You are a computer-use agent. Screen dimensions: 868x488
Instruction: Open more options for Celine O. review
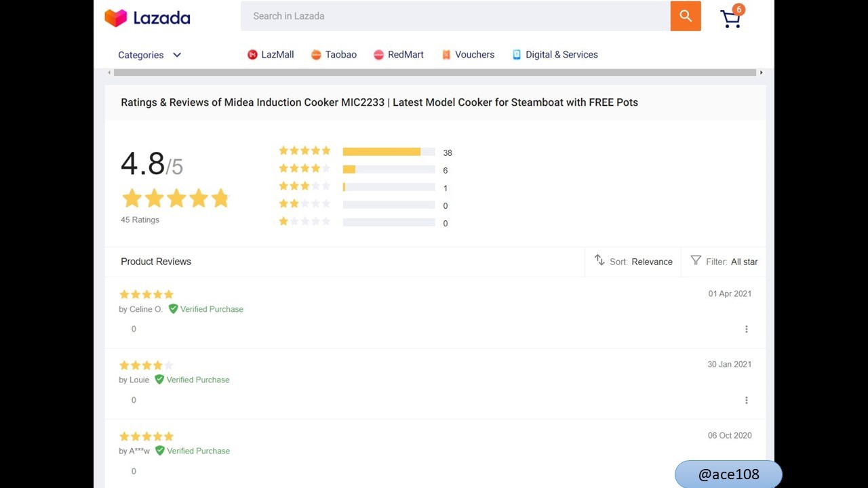(747, 329)
